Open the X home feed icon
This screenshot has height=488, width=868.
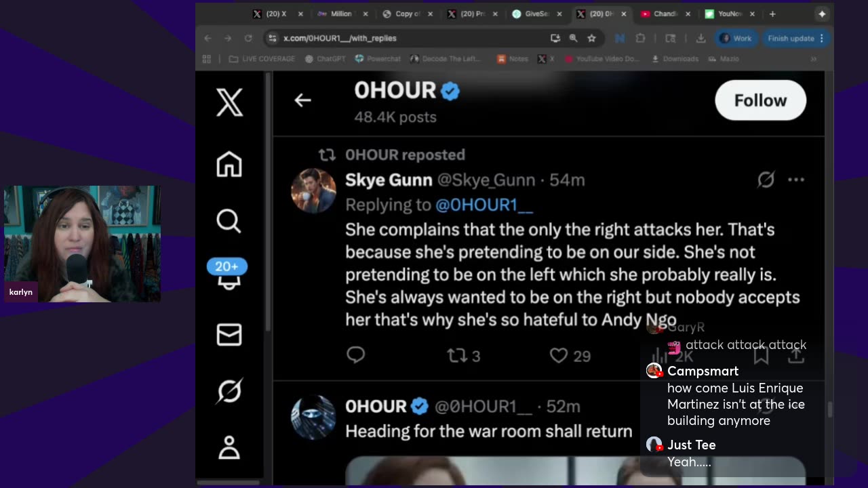[229, 164]
